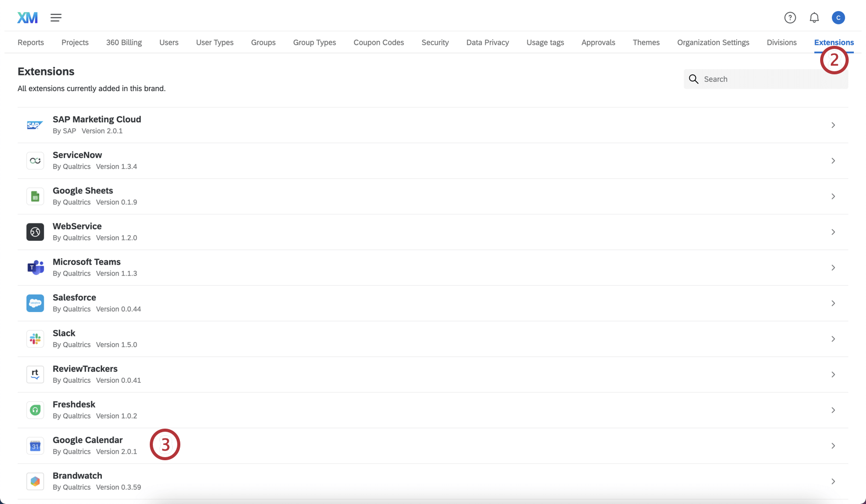Open the hamburger navigation menu
The width and height of the screenshot is (866, 504).
56,17
